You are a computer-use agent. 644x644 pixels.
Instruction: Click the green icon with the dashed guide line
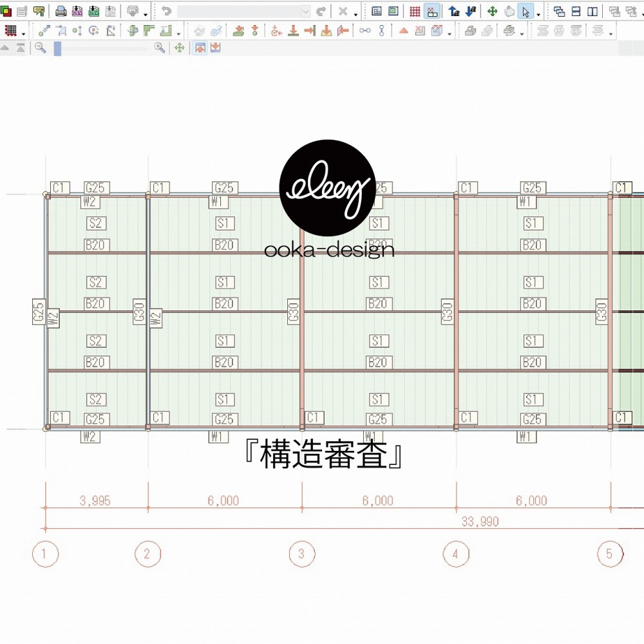click(x=166, y=31)
